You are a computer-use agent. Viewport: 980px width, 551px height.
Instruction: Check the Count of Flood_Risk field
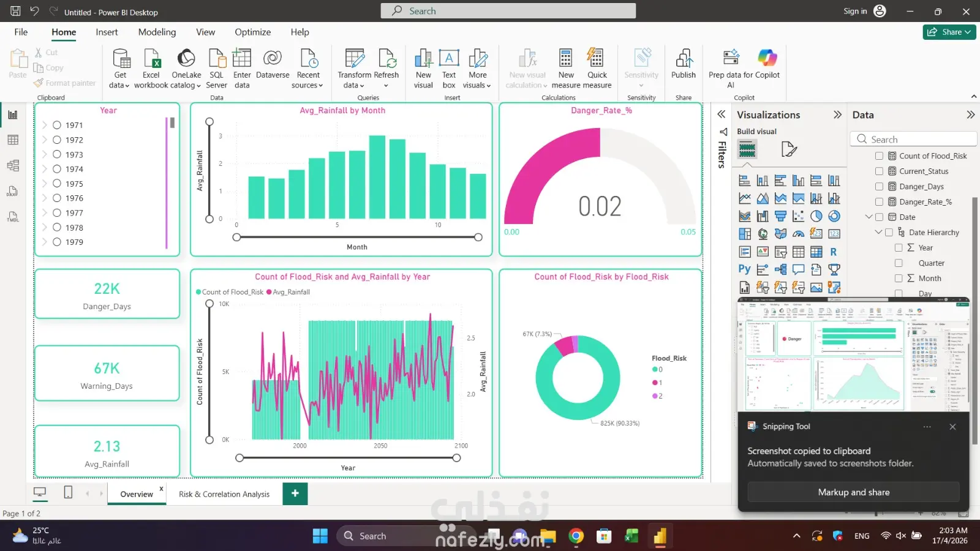pyautogui.click(x=879, y=156)
